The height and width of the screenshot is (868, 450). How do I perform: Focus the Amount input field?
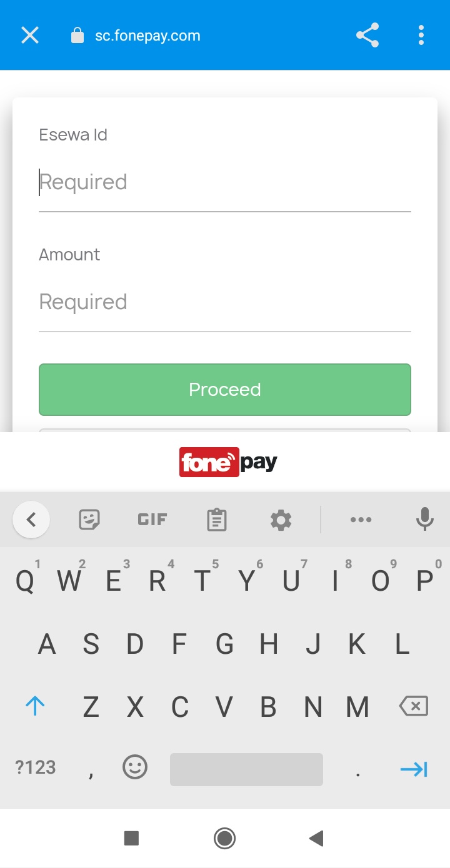(x=225, y=302)
